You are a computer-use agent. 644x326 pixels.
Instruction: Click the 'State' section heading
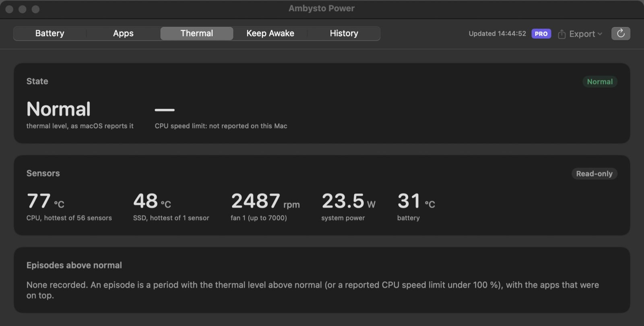pos(37,81)
